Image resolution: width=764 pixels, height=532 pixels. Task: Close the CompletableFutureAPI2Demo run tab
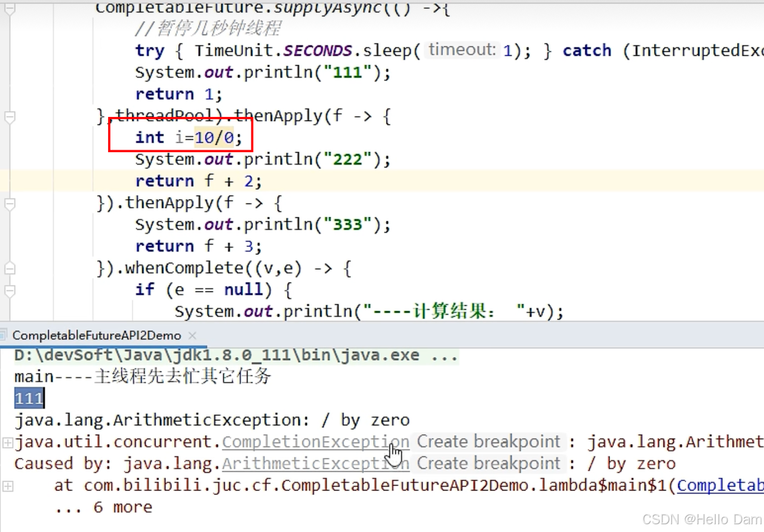192,336
